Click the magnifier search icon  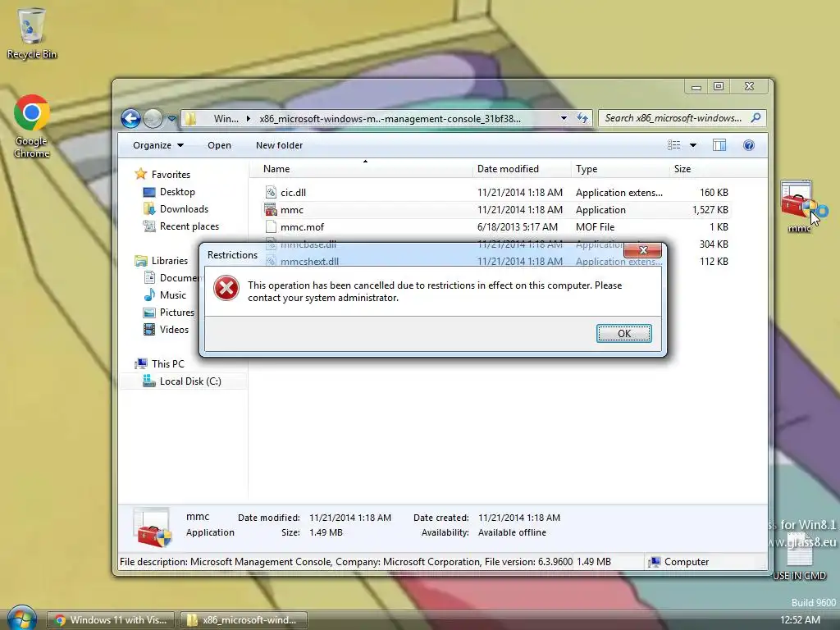756,118
